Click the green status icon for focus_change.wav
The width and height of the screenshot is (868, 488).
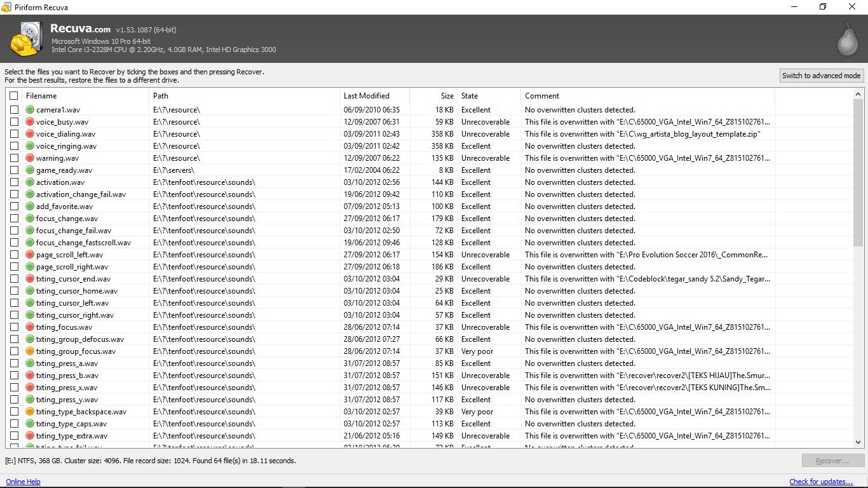click(30, 219)
